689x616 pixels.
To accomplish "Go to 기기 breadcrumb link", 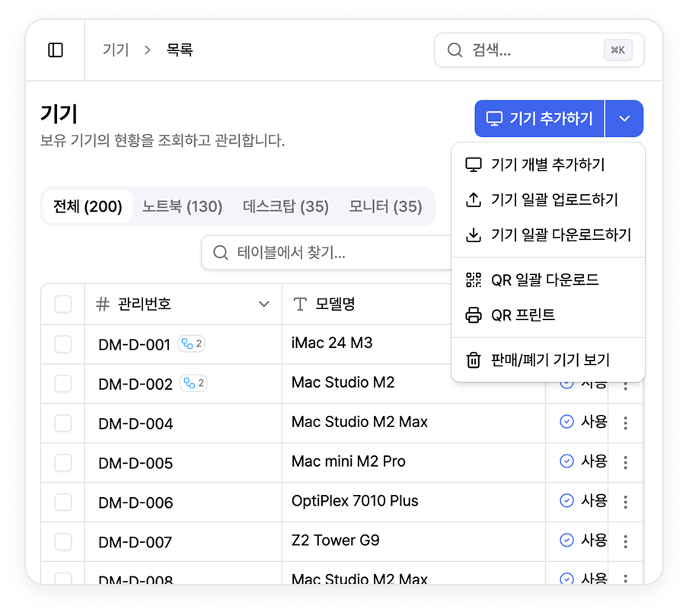I will point(116,50).
